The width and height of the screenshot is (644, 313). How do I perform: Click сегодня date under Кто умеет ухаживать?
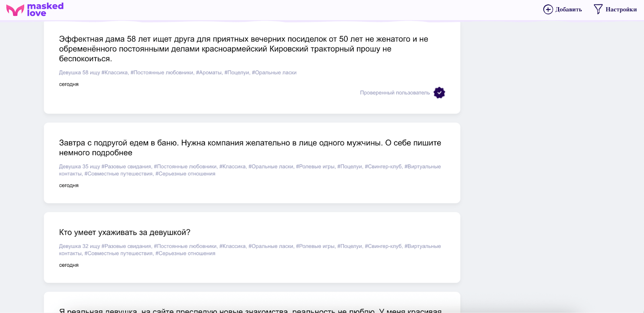pos(69,265)
